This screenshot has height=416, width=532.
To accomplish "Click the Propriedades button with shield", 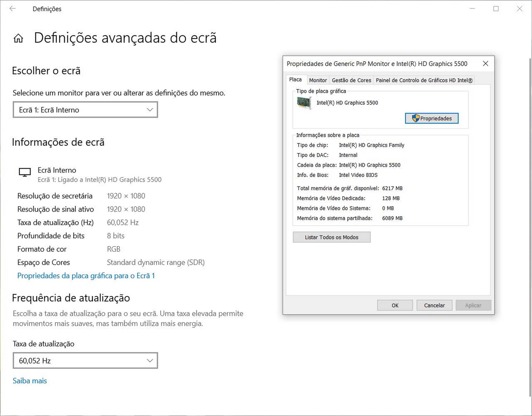I will point(432,118).
